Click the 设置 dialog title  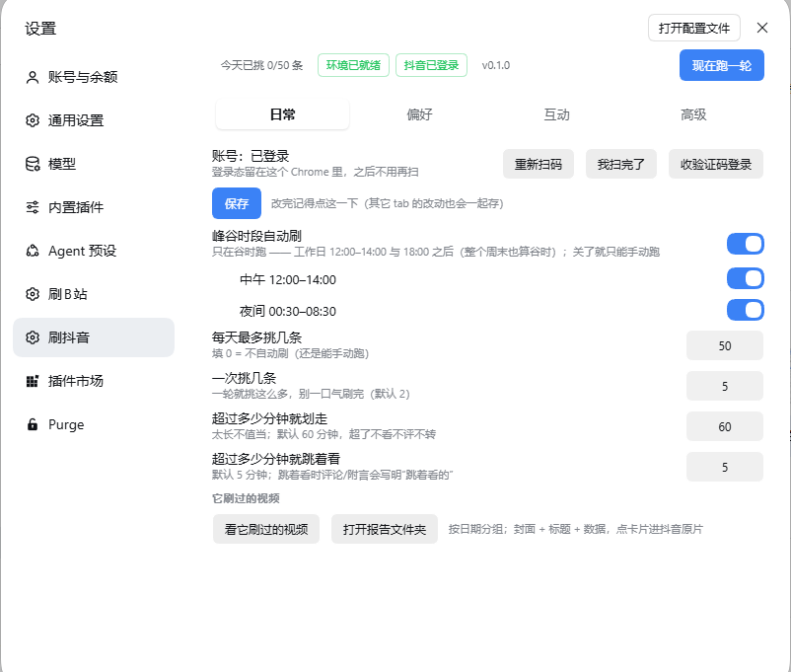point(40,29)
